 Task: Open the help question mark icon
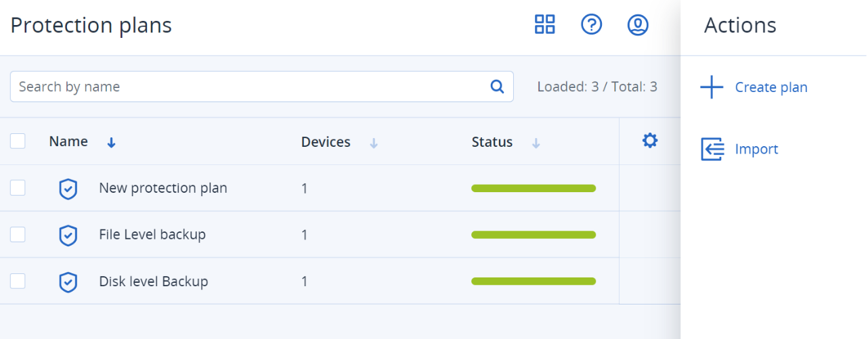[x=592, y=25]
